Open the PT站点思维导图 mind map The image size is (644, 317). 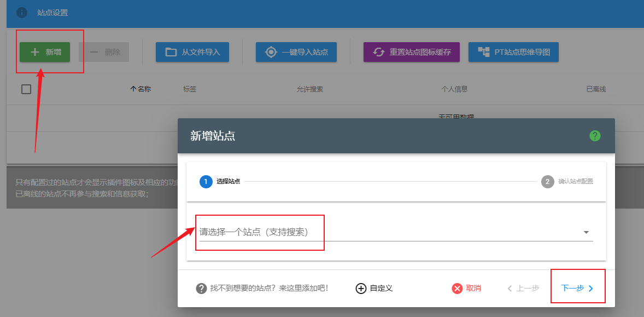513,52
